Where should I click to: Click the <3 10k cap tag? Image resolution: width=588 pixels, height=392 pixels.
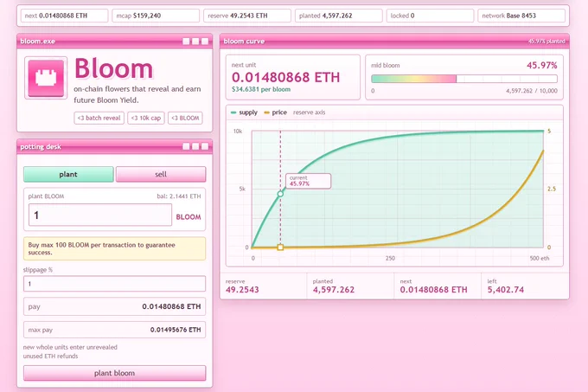coord(146,118)
